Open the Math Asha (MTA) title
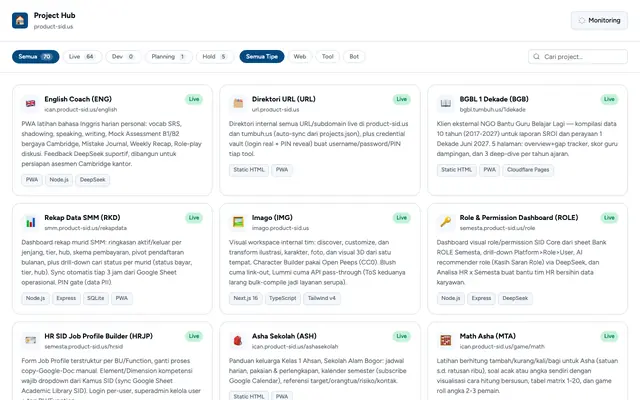The image size is (640, 400). click(488, 336)
